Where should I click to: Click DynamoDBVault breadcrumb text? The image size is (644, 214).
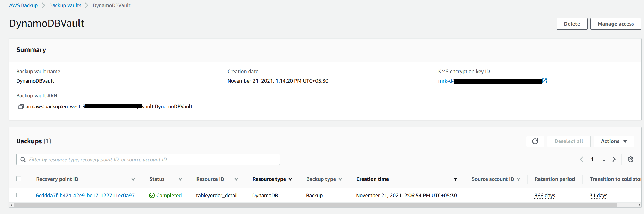tap(112, 5)
